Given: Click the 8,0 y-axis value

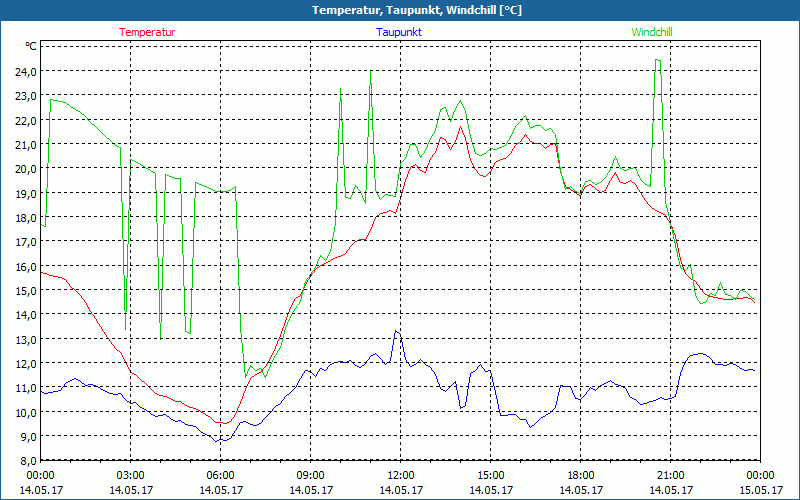Looking at the screenshot, I should (27, 461).
